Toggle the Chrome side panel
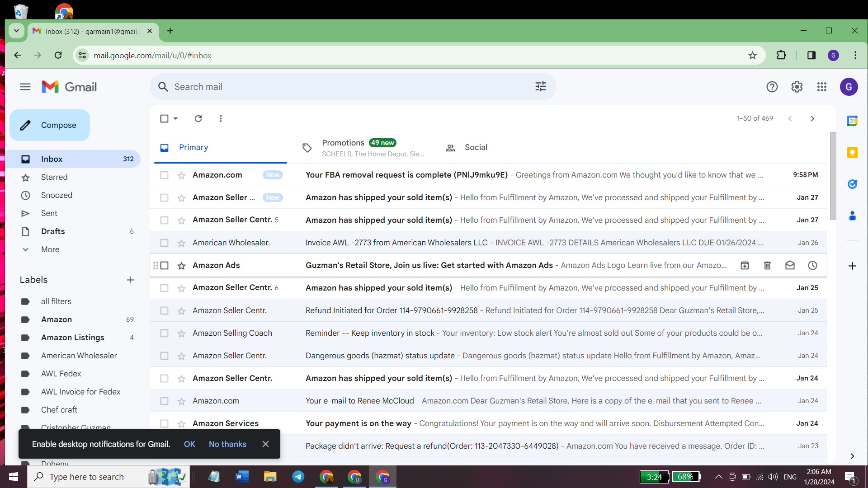The image size is (868, 488). [811, 55]
